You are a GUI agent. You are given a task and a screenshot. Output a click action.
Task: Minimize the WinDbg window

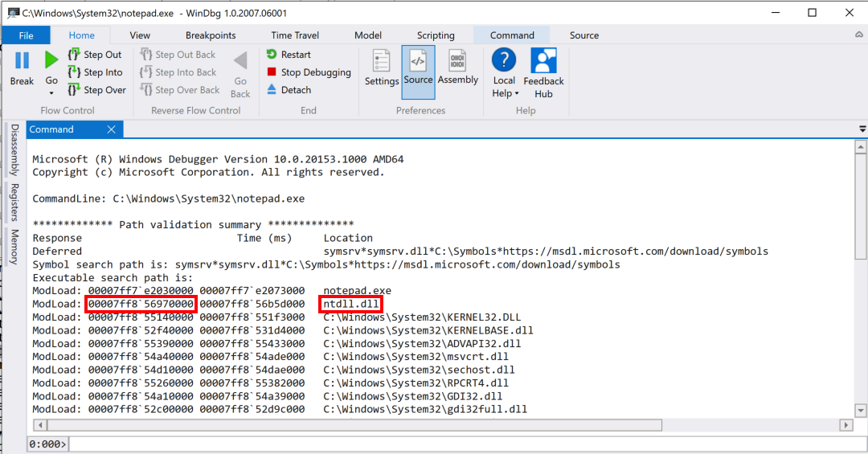pyautogui.click(x=776, y=12)
